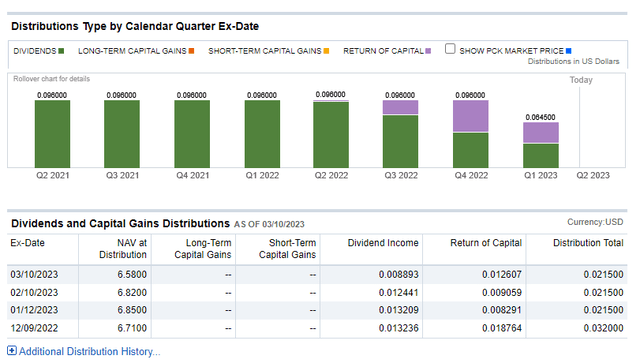Open the Additional Distribution History link
The width and height of the screenshot is (640, 363).
coord(89,351)
